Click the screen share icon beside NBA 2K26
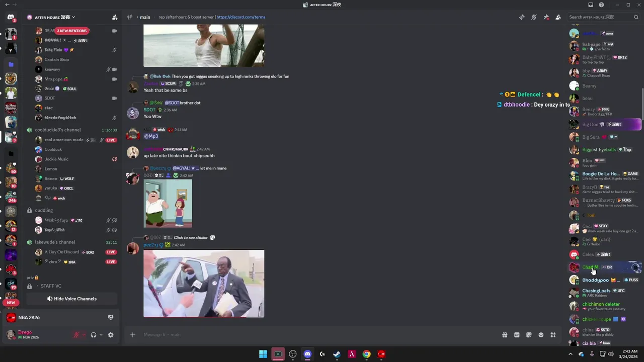Screen dimensions: 644x362 click(111, 317)
